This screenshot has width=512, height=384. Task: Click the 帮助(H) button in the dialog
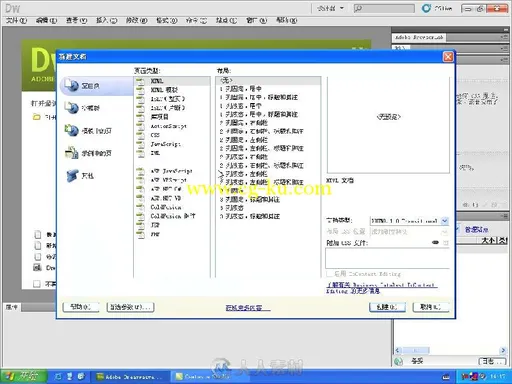(81, 307)
